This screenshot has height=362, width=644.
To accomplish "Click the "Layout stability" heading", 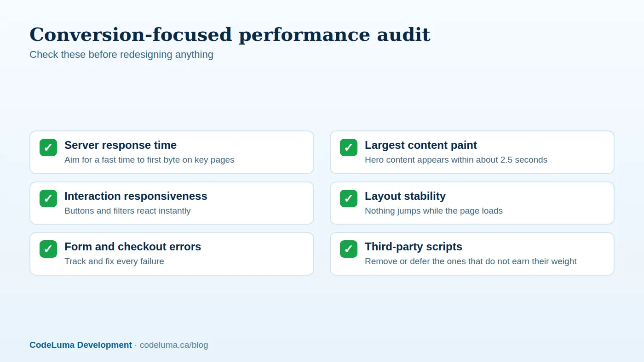I will (405, 196).
